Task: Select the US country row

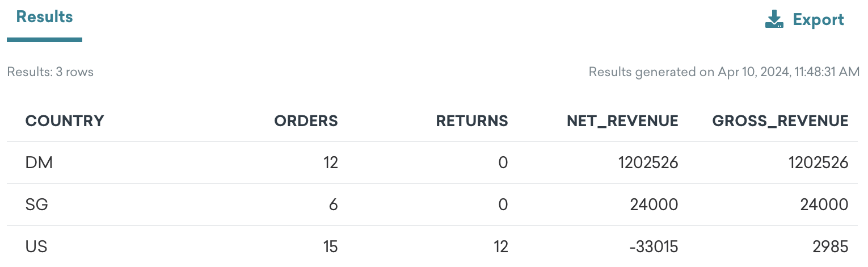Action: 433,247
